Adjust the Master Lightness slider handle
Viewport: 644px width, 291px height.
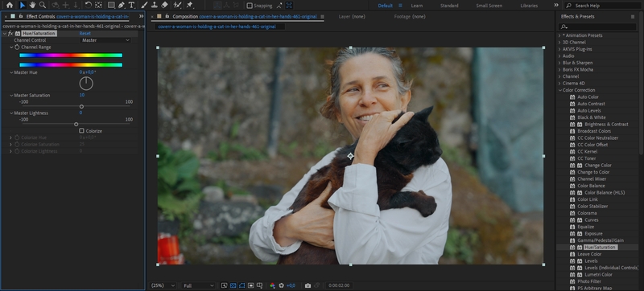[76, 124]
